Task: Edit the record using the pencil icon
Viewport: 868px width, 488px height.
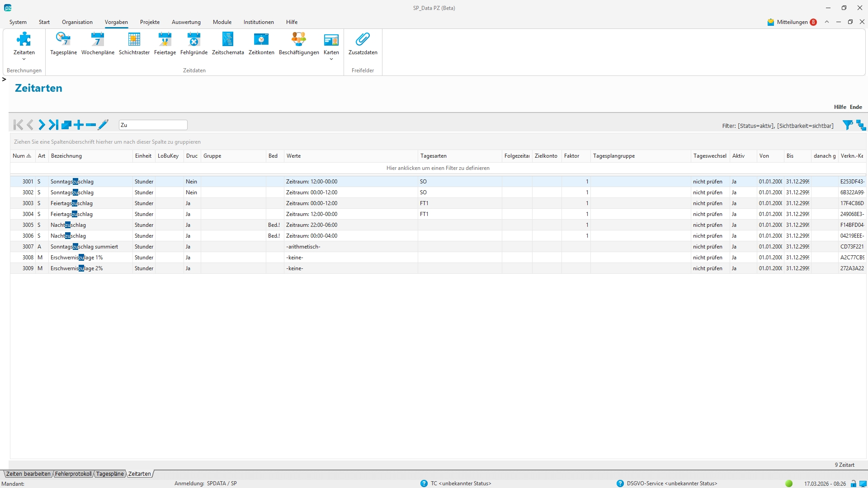Action: click(x=103, y=125)
